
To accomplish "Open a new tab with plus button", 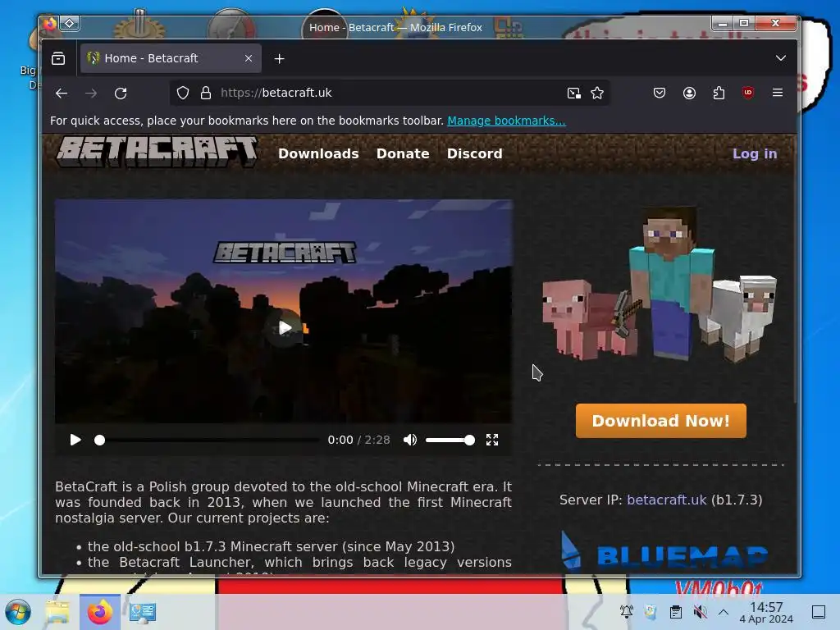I will click(x=279, y=58).
